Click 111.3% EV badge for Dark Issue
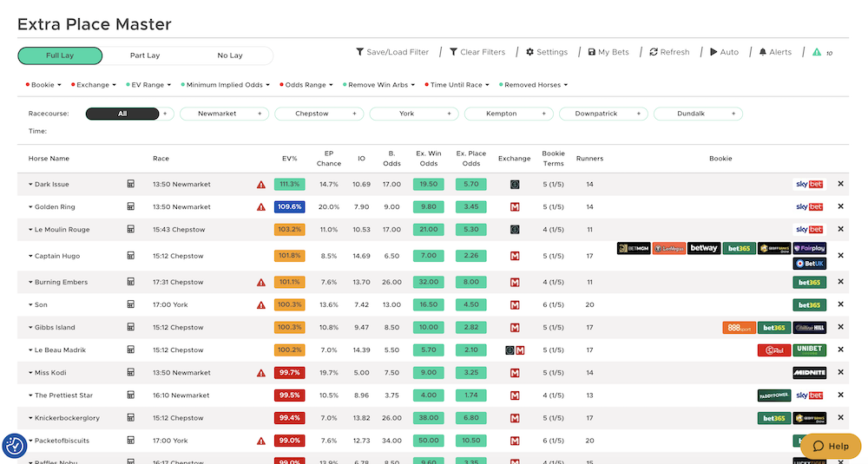The image size is (868, 464). [x=290, y=184]
